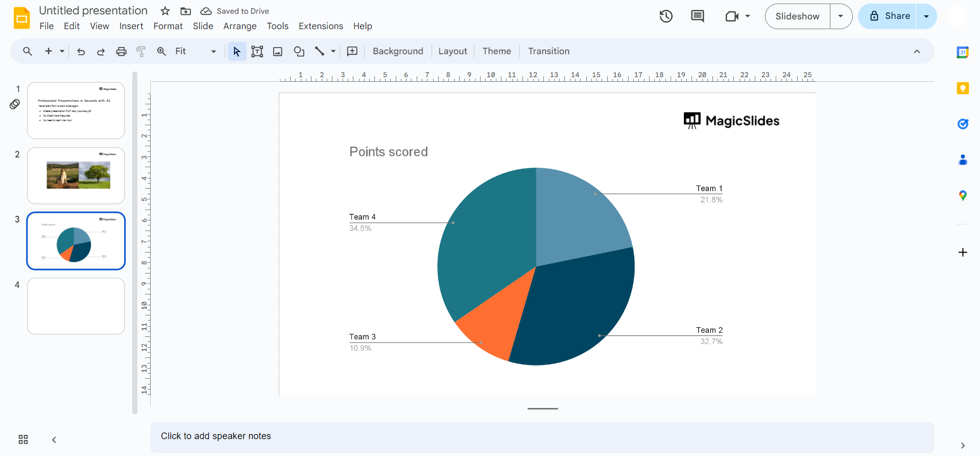Add a new slide with plus icon
This screenshot has height=456, width=980.
(49, 51)
